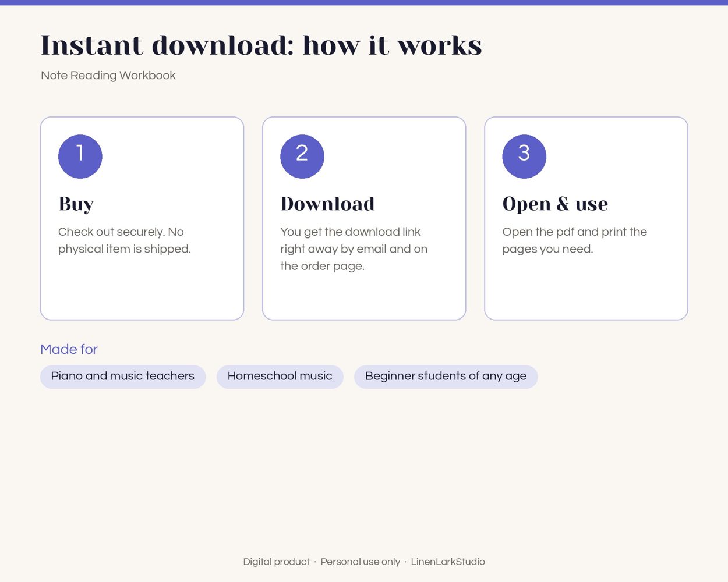This screenshot has height=582, width=728.
Task: Click the 'Open the pdf and print' description
Action: [x=575, y=240]
